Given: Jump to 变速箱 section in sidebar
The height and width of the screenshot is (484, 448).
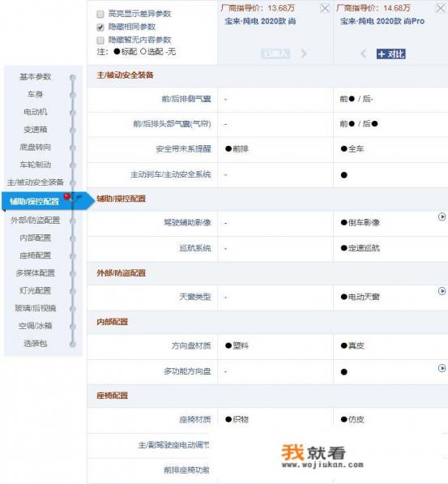Looking at the screenshot, I should tap(35, 130).
